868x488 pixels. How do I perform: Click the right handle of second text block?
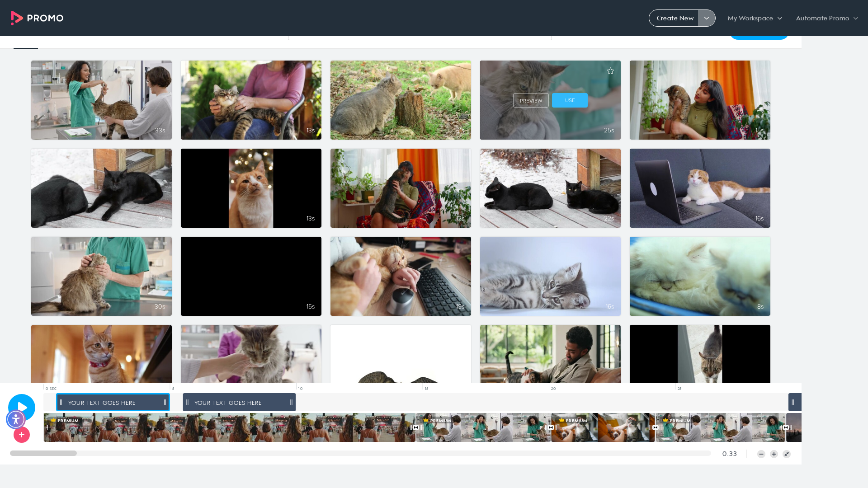291,402
